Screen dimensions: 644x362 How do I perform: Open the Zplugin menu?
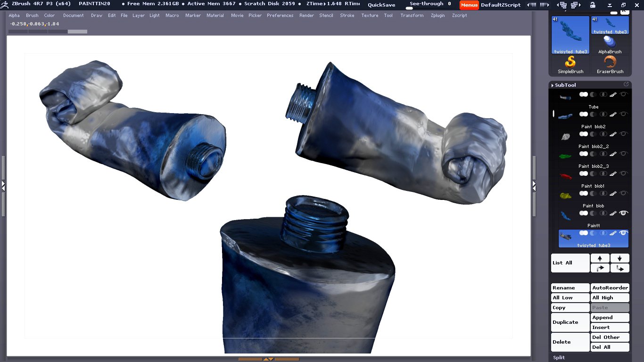point(438,16)
